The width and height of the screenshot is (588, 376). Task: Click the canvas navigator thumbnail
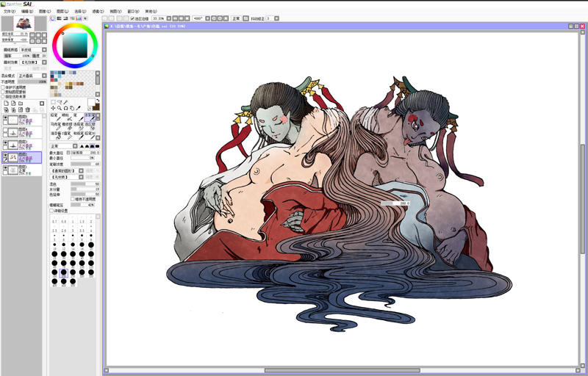[x=24, y=23]
